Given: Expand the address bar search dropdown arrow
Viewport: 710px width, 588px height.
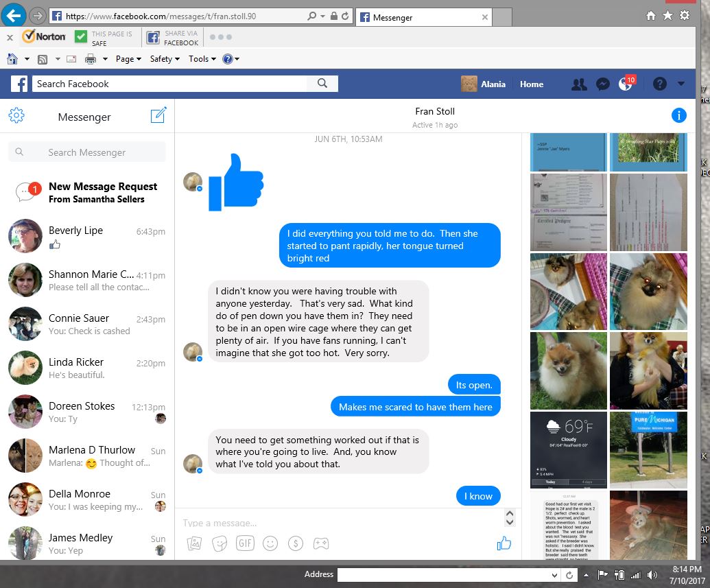Looking at the screenshot, I should click(322, 16).
